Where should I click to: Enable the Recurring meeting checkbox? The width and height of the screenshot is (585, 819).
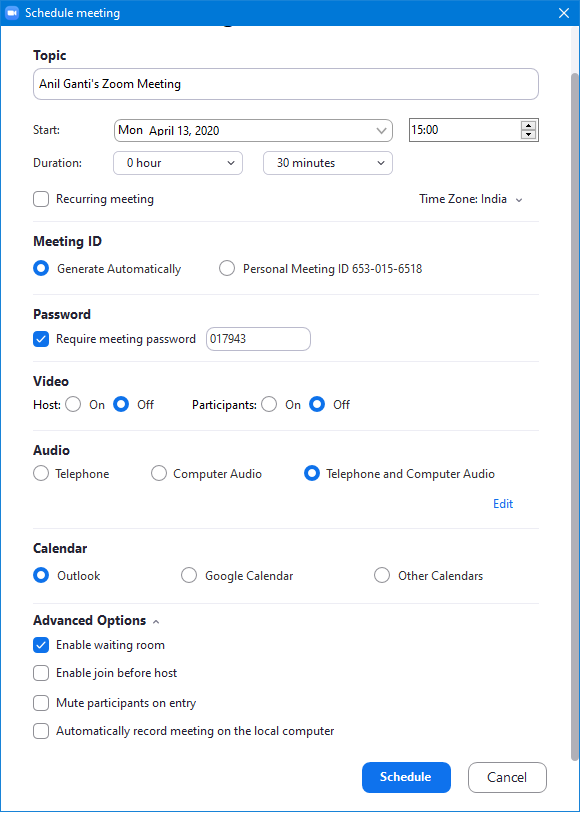[x=41, y=201]
